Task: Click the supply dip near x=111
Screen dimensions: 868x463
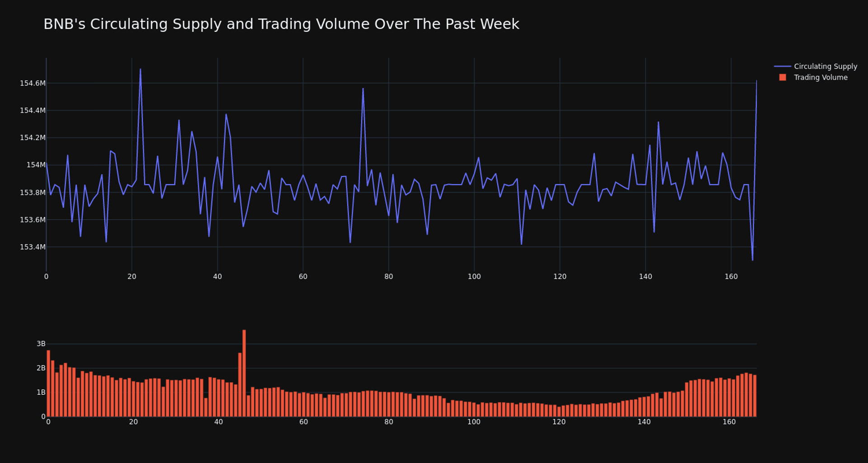Action: tap(521, 244)
